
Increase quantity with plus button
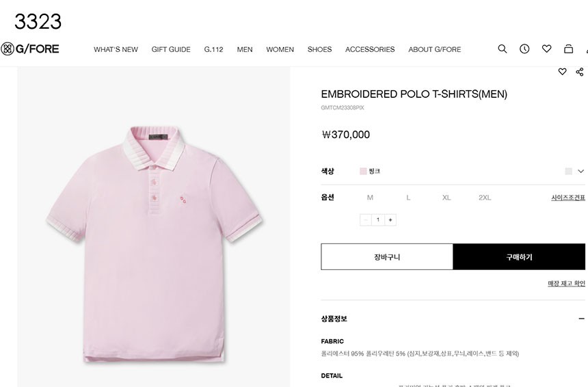(x=390, y=219)
